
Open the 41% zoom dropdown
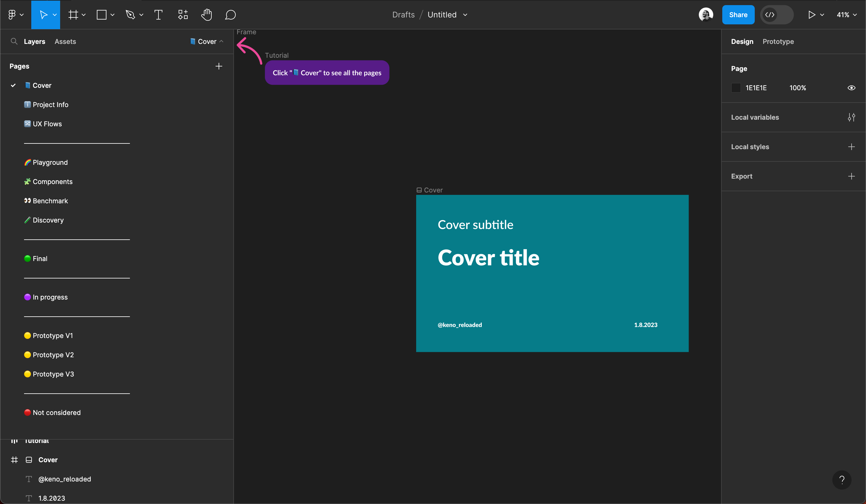846,14
